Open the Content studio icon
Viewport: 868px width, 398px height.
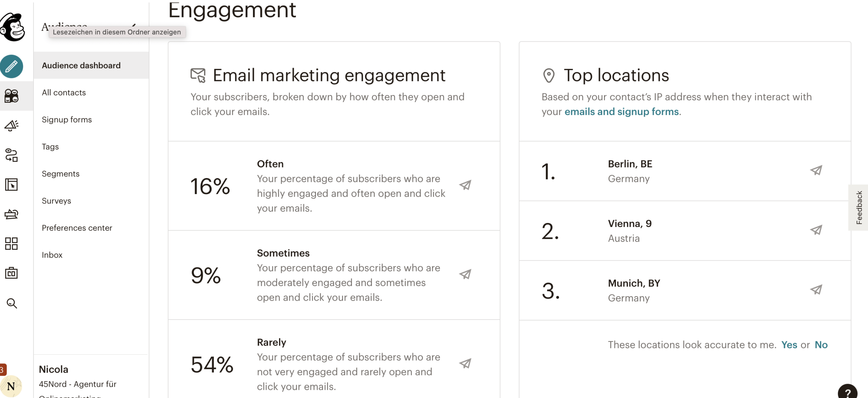(12, 214)
